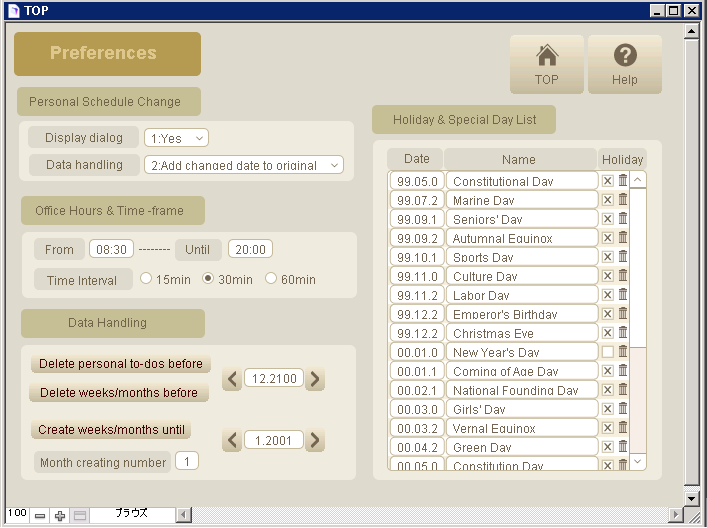Click the window scrollbar down arrow
This screenshot has width=707, height=528.
point(691,498)
